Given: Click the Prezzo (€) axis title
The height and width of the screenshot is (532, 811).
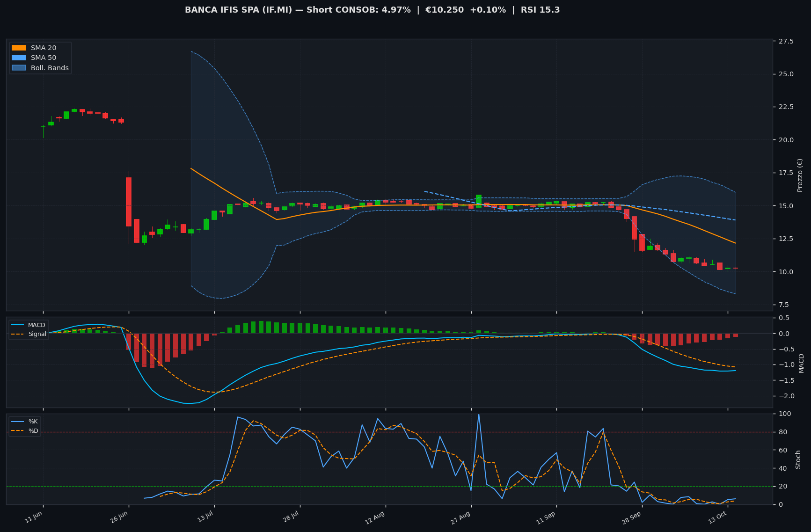Looking at the screenshot, I should click(x=800, y=175).
